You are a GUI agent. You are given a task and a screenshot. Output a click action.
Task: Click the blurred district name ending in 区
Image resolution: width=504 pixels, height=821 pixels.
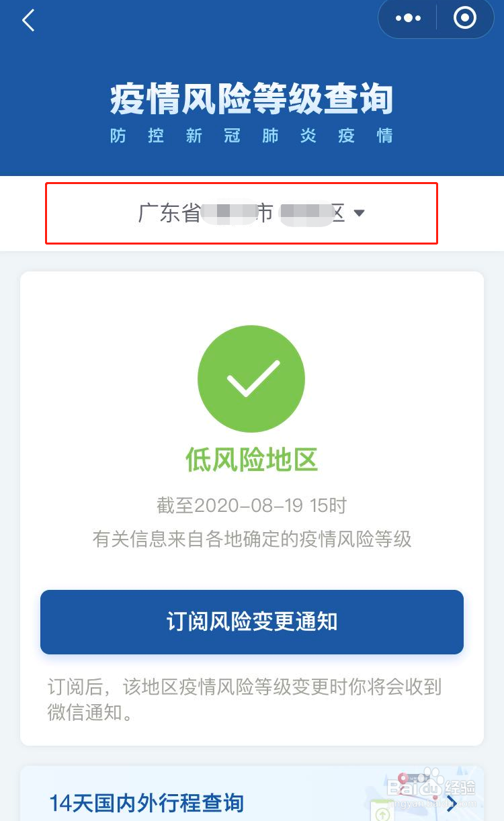pos(312,213)
